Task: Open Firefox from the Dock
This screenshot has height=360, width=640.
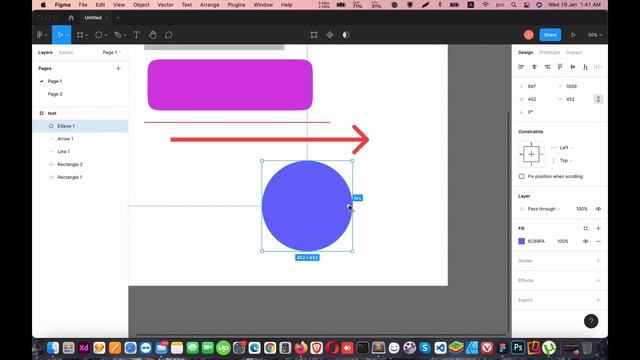Action: [301, 348]
